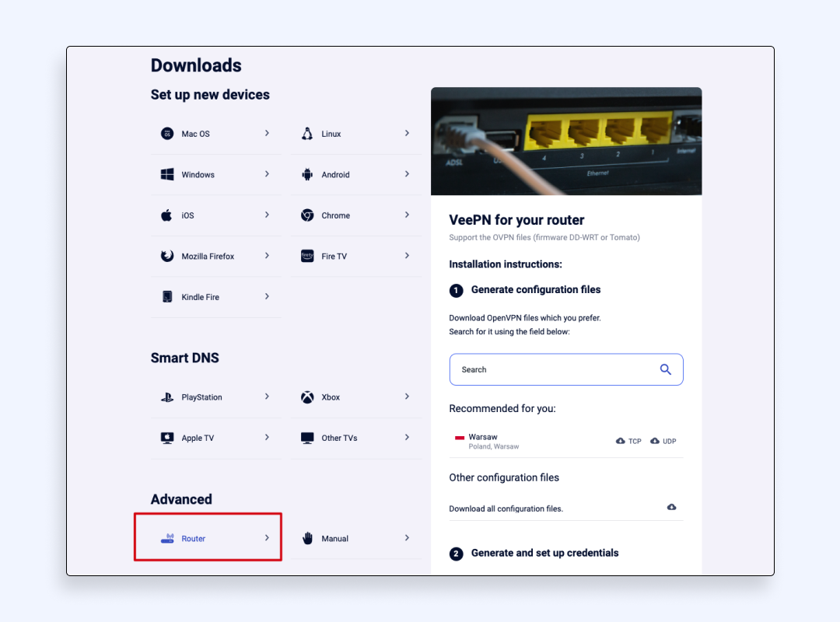Select the PlayStation logo icon
This screenshot has width=840, height=622.
pos(167,397)
